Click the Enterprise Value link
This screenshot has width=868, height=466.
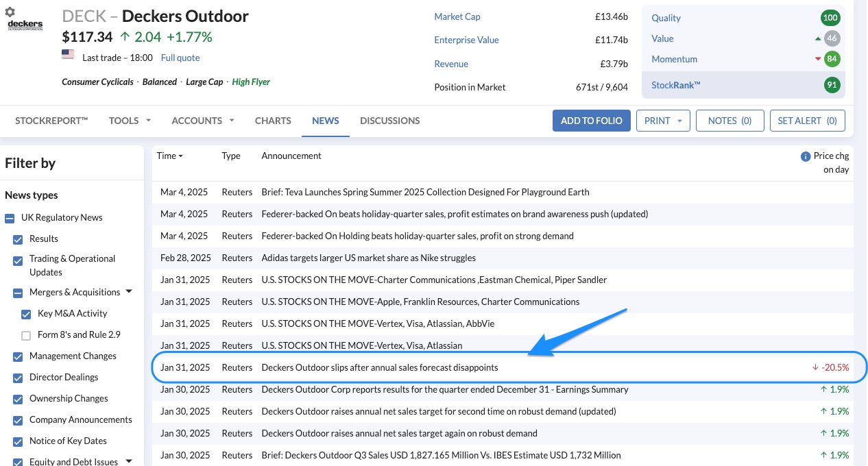[x=466, y=40]
